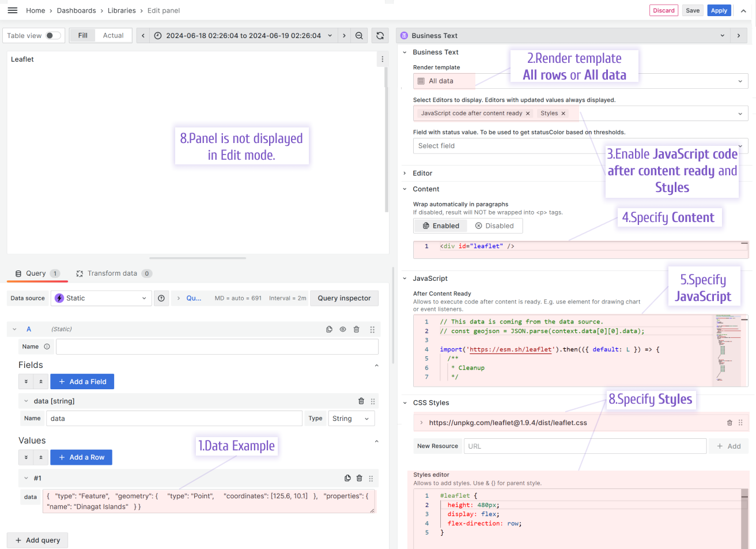Click the Apply button

(x=719, y=10)
